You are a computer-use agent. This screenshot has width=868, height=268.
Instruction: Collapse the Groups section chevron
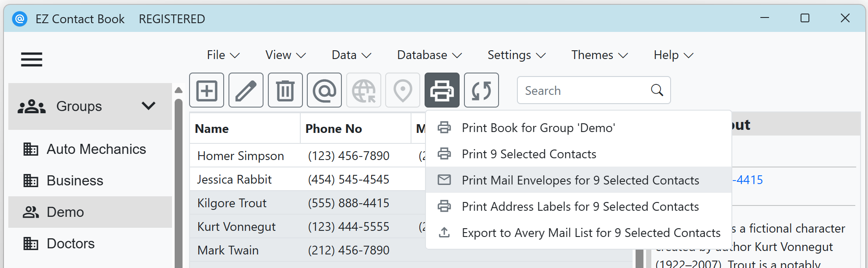point(149,106)
